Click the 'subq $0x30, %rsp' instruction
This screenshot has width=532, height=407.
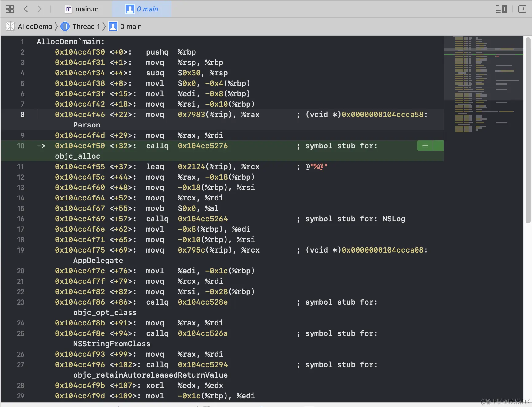point(187,73)
